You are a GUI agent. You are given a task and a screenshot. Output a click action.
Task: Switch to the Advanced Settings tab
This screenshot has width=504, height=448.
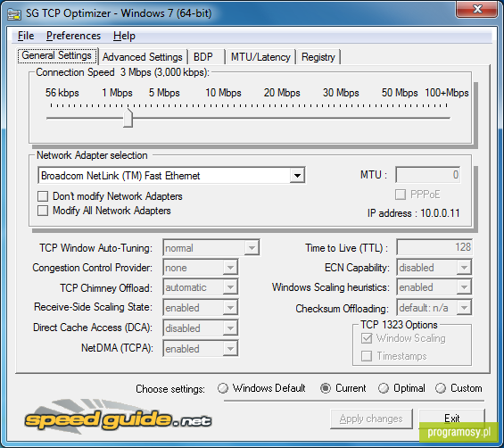point(143,57)
